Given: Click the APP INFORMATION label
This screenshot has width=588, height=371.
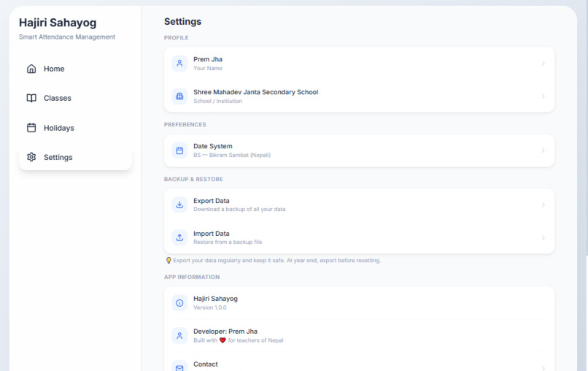Looking at the screenshot, I should 192,277.
